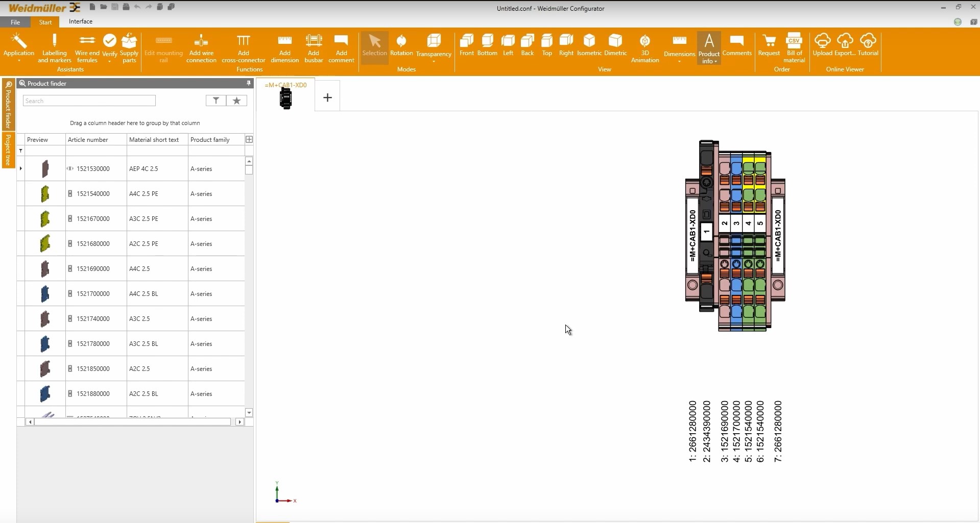
Task: Click the open folder icon in the title bar
Action: pyautogui.click(x=104, y=7)
